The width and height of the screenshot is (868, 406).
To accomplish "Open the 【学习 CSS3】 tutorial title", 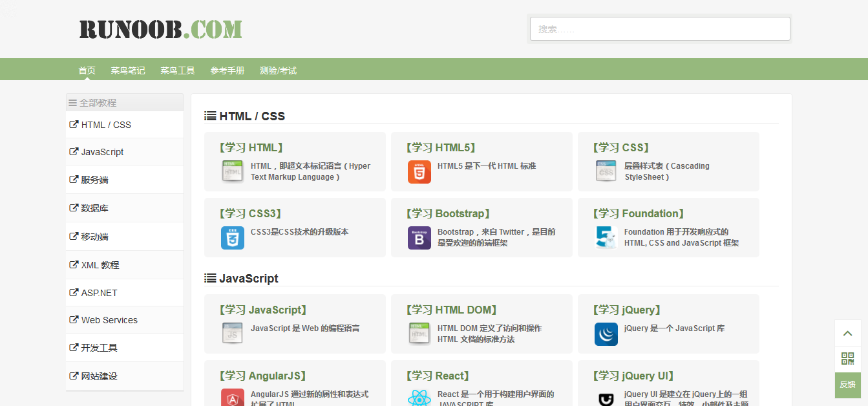I will click(251, 213).
